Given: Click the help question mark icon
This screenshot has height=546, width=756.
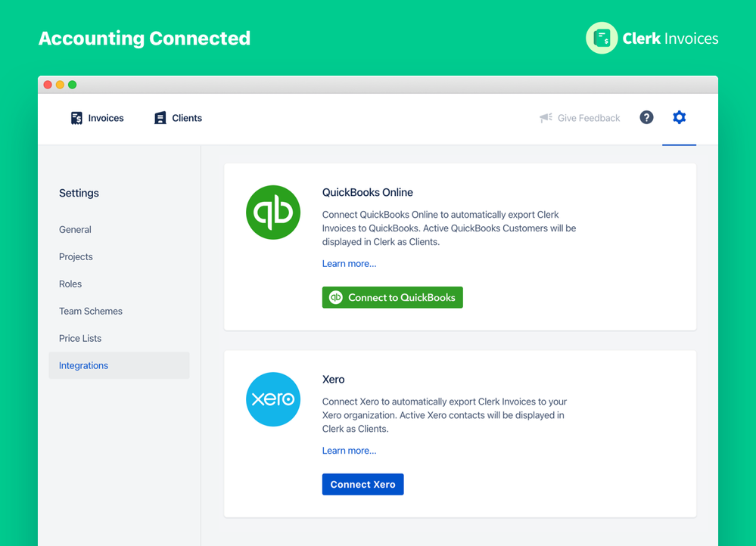Looking at the screenshot, I should tap(646, 117).
